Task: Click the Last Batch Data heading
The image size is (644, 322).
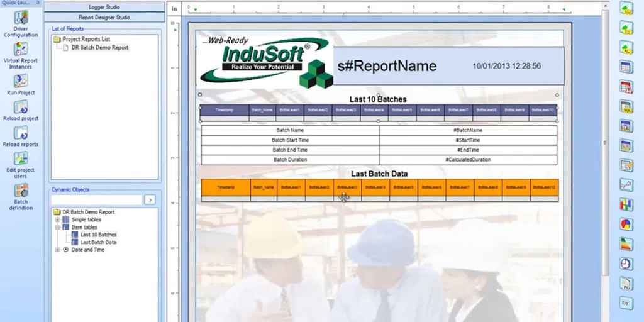Action: pyautogui.click(x=379, y=174)
